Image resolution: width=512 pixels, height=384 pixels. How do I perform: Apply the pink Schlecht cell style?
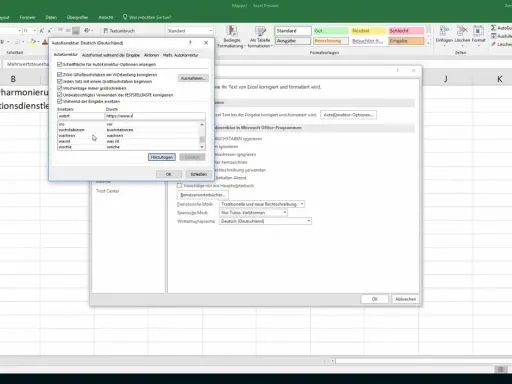click(x=406, y=31)
